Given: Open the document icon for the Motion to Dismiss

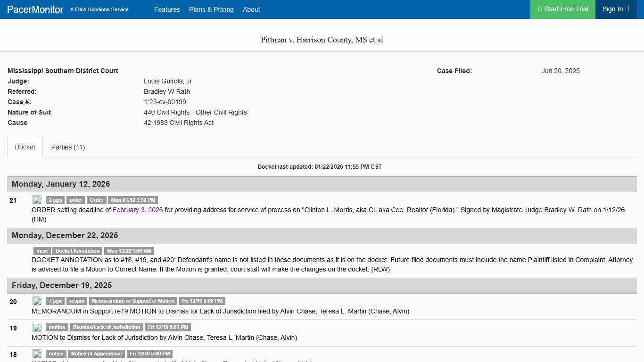Looking at the screenshot, I should [x=37, y=327].
